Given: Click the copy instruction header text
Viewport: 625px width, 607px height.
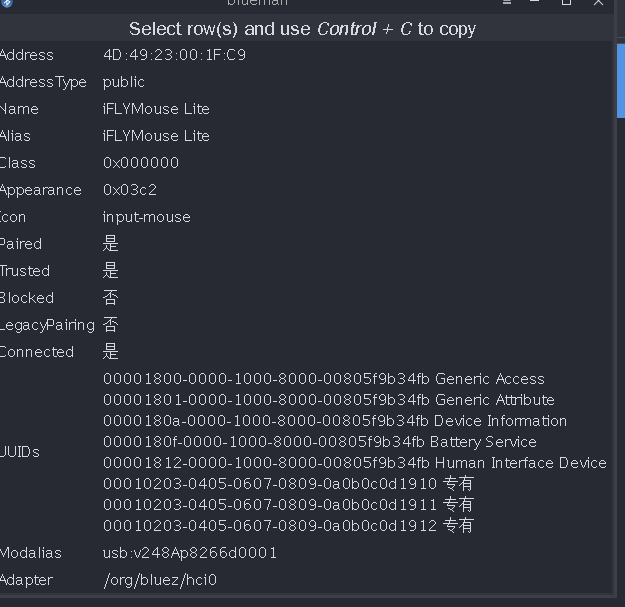Looking at the screenshot, I should pos(302,29).
